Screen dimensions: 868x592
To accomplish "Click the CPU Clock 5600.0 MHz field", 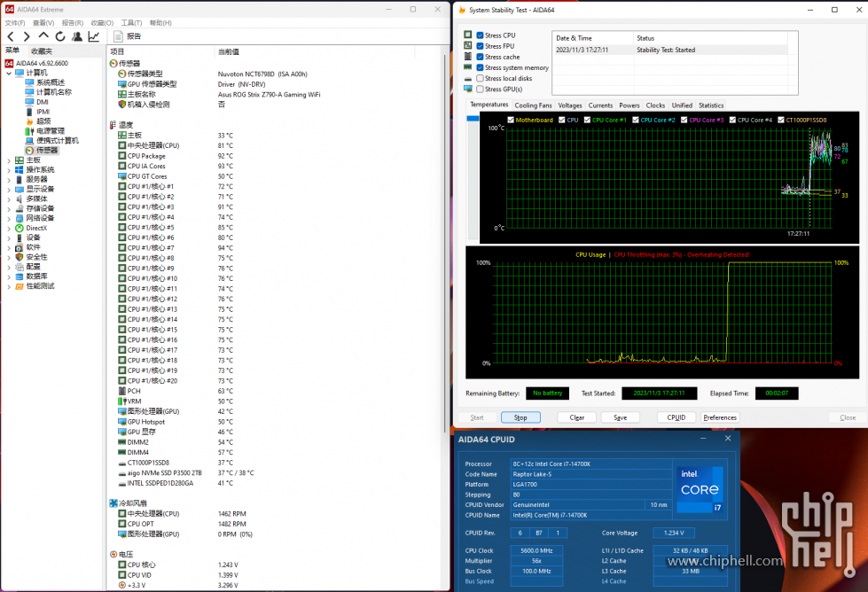I will click(536, 550).
